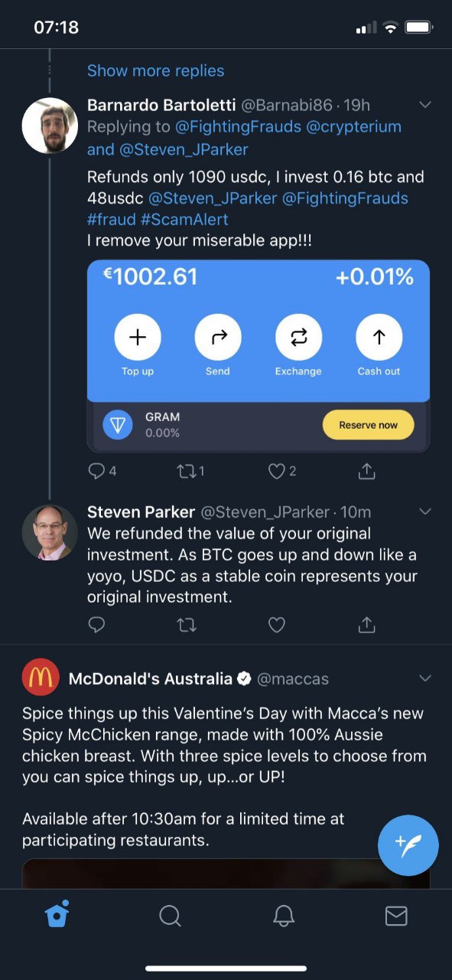The image size is (452, 980).
Task: Open Messages envelope icon
Action: pos(396,916)
